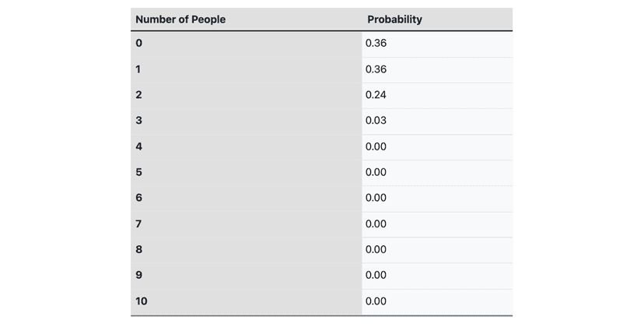Image resolution: width=644 pixels, height=327 pixels.
Task: Click the 0.03 probability cell
Action: pos(376,121)
